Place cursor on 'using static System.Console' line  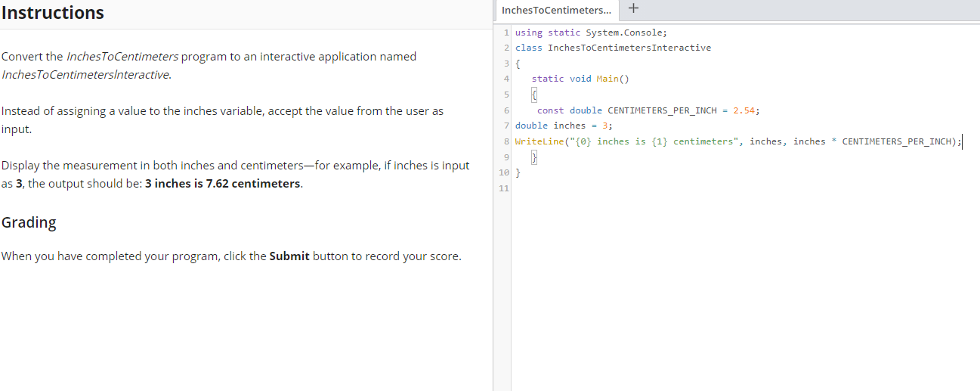pos(591,32)
